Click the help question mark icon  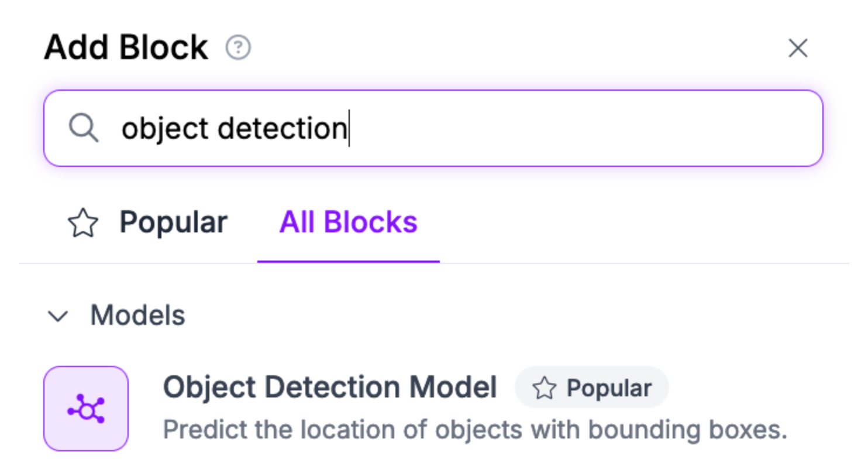click(x=238, y=48)
